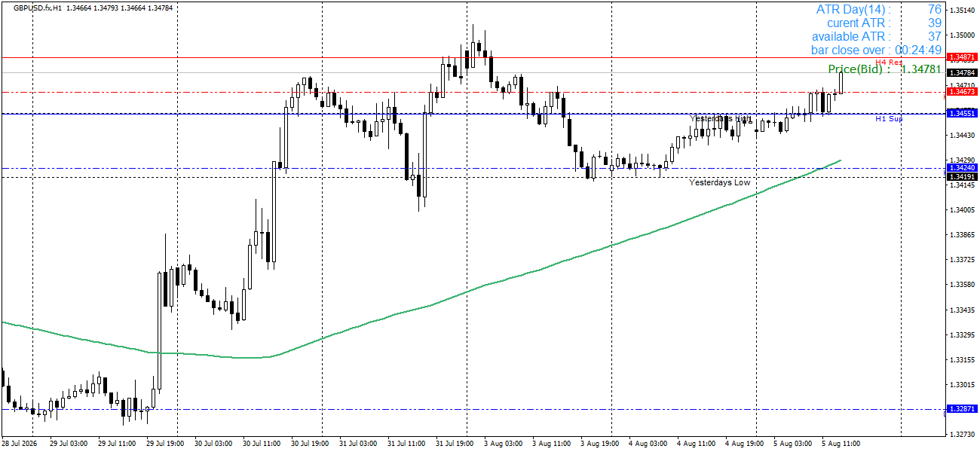980x452 pixels.
Task: Select the red 'H4 Res' line label
Action: tap(889, 62)
